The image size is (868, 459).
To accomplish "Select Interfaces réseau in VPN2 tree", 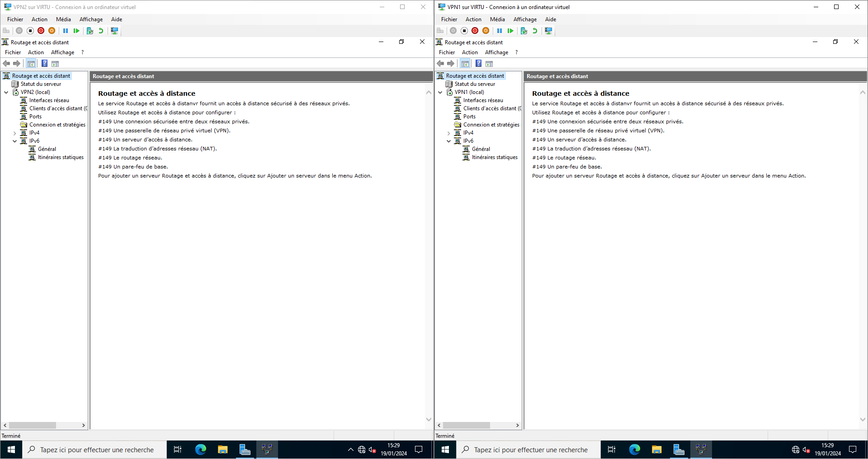I will tap(49, 100).
